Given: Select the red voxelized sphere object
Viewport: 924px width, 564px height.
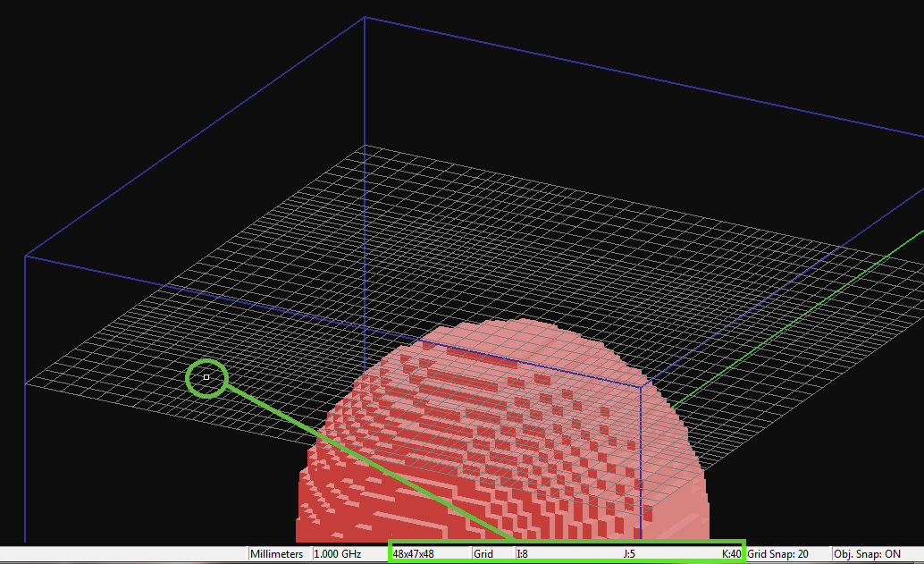Looking at the screenshot, I should click(500, 447).
